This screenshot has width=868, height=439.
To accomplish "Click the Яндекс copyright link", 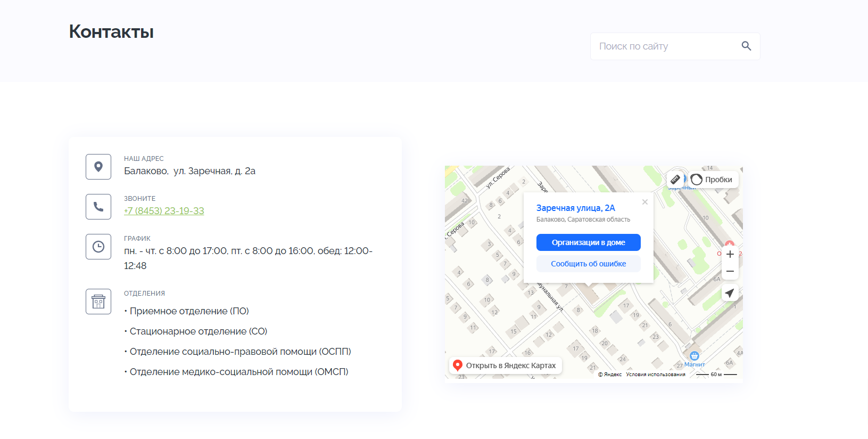I will click(610, 375).
